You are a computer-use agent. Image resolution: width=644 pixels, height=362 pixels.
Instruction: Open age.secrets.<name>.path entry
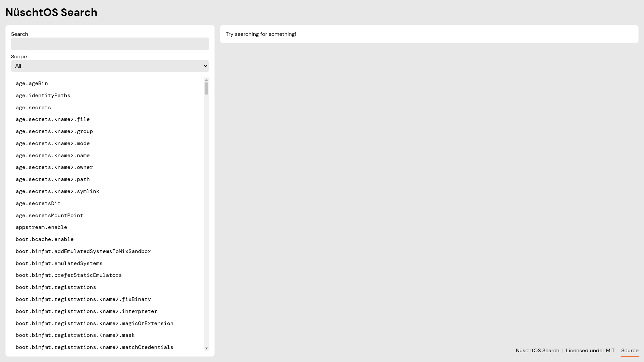click(107, 179)
